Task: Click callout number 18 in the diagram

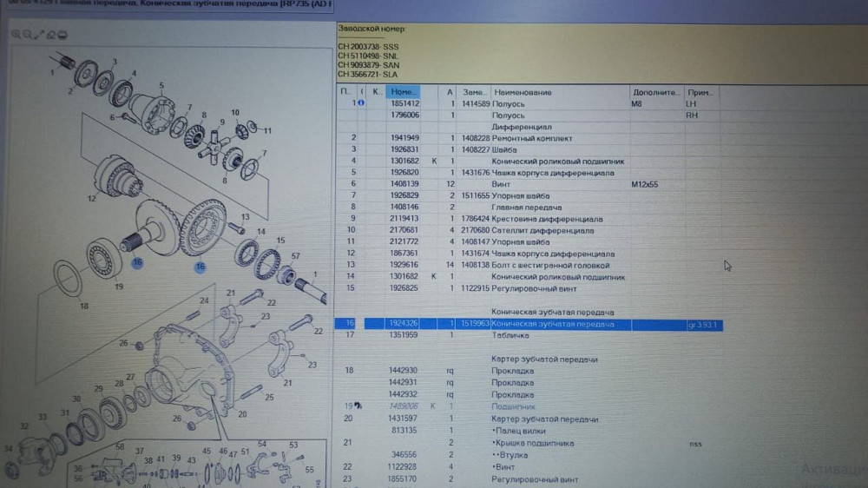Action: tap(83, 306)
